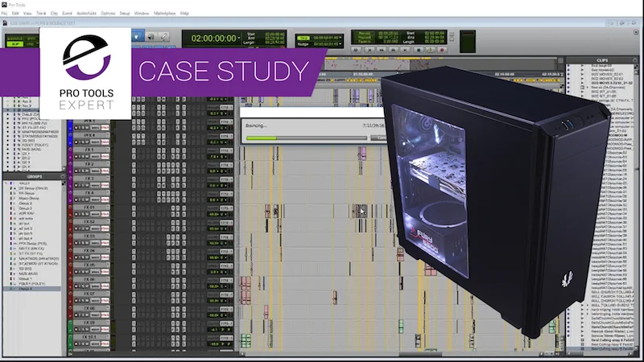644x362 pixels.
Task: Open the Setup menu
Action: [x=125, y=14]
